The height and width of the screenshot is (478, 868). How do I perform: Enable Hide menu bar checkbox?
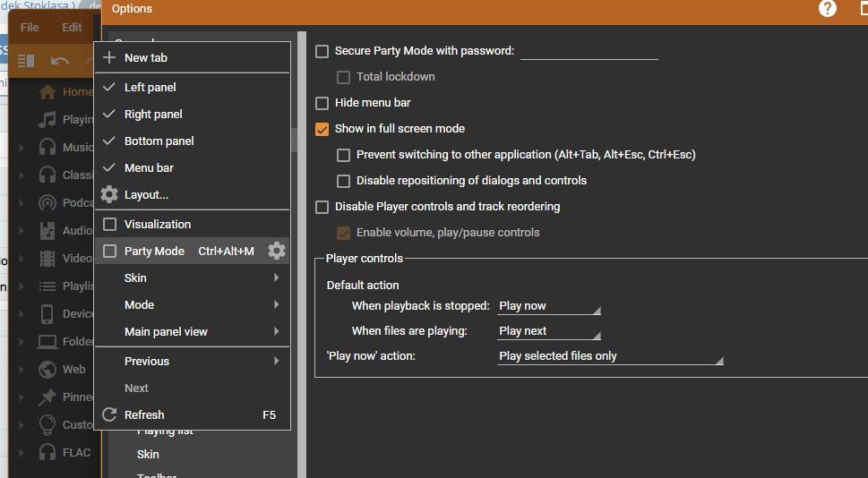tap(322, 103)
